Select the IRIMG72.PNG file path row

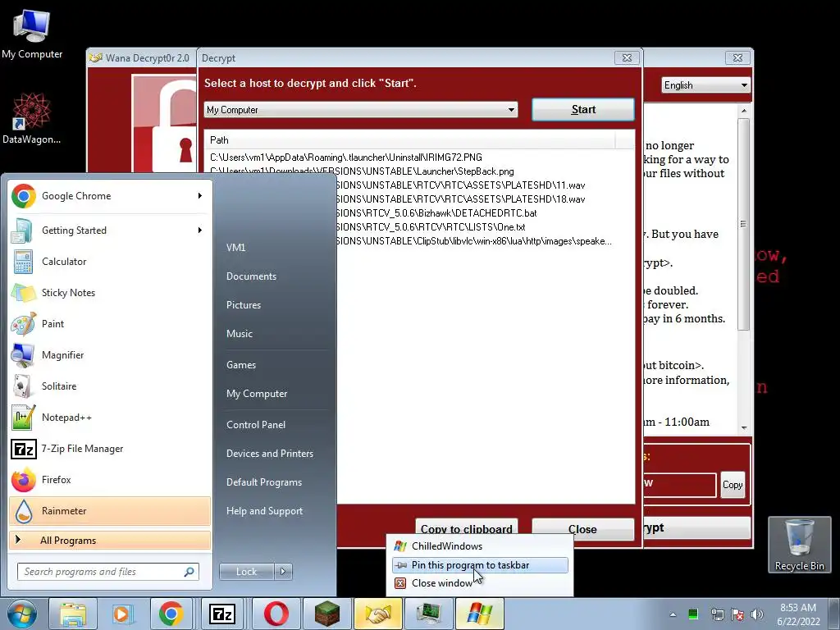(x=345, y=157)
